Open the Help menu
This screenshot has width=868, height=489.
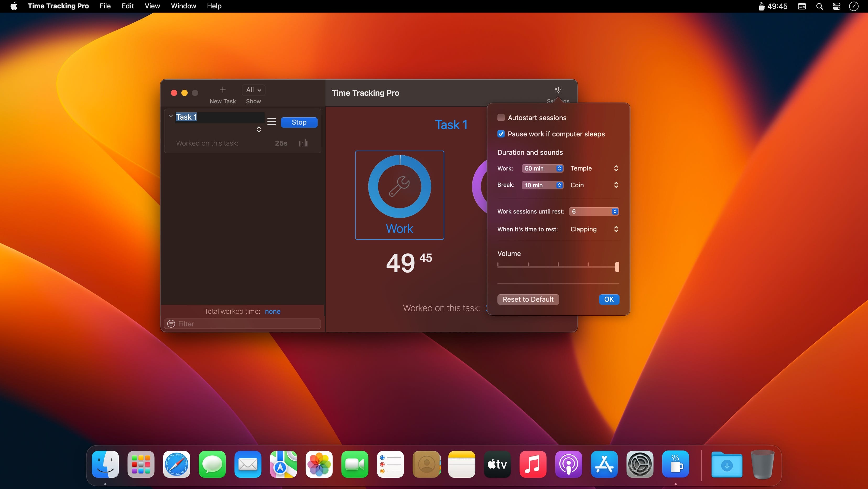point(214,6)
